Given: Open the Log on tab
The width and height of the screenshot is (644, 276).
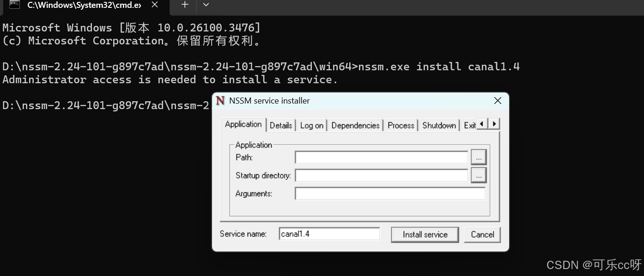Looking at the screenshot, I should pos(312,125).
